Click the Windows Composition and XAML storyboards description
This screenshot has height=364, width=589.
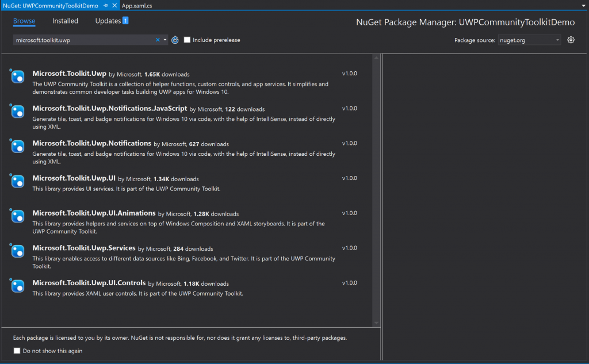(178, 227)
